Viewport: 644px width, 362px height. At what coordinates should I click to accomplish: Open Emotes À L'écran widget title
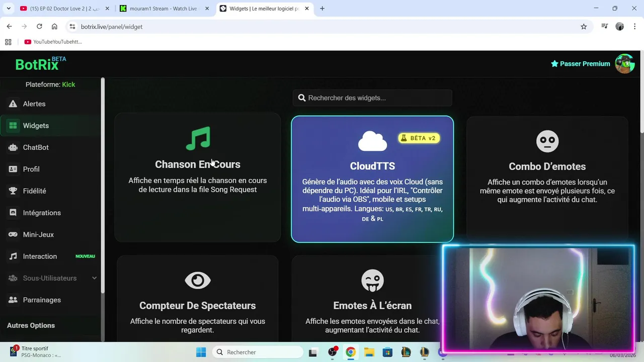coord(372,306)
